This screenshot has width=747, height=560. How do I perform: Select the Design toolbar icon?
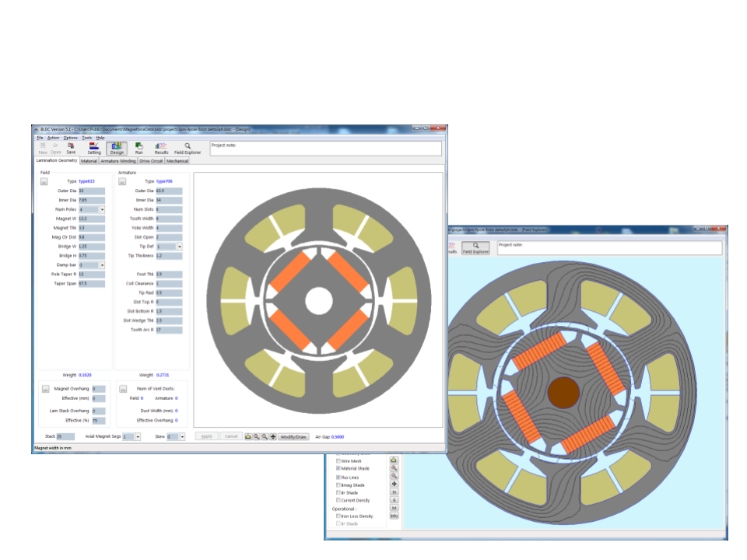tap(117, 148)
